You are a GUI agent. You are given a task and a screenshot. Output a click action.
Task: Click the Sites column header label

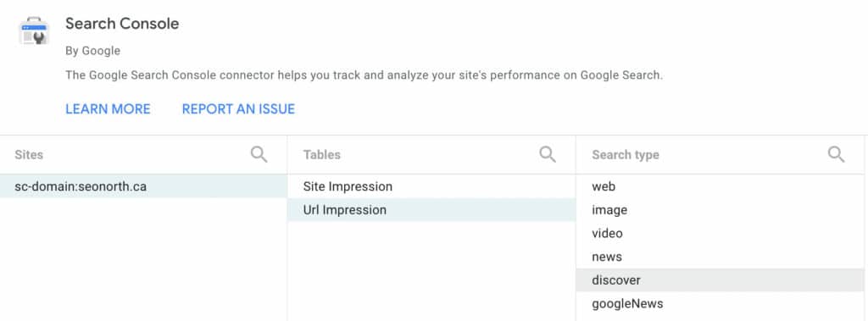29,154
